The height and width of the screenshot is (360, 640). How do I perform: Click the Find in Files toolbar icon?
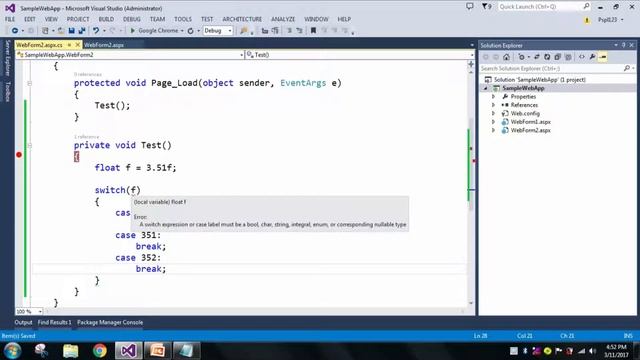click(244, 31)
